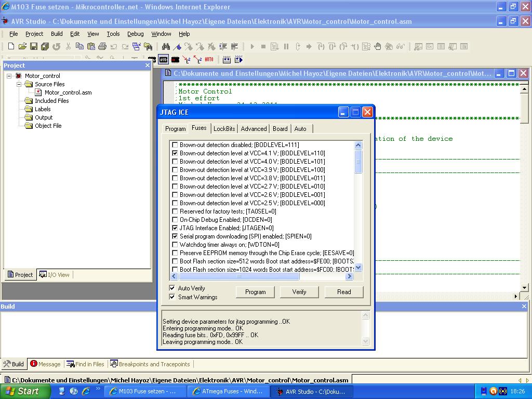Enable On-Chip Debug OCDEN=0 fuse
The height and width of the screenshot is (399, 532).
pos(175,220)
